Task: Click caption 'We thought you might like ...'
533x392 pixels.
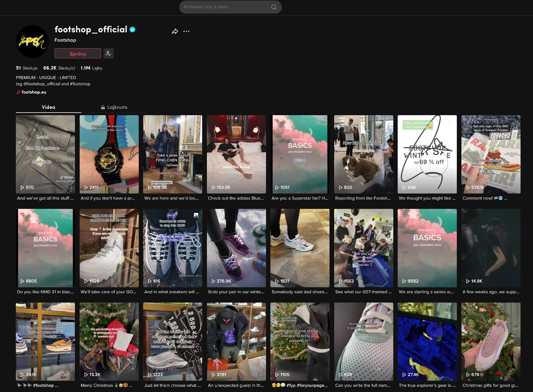Action: click(x=427, y=198)
